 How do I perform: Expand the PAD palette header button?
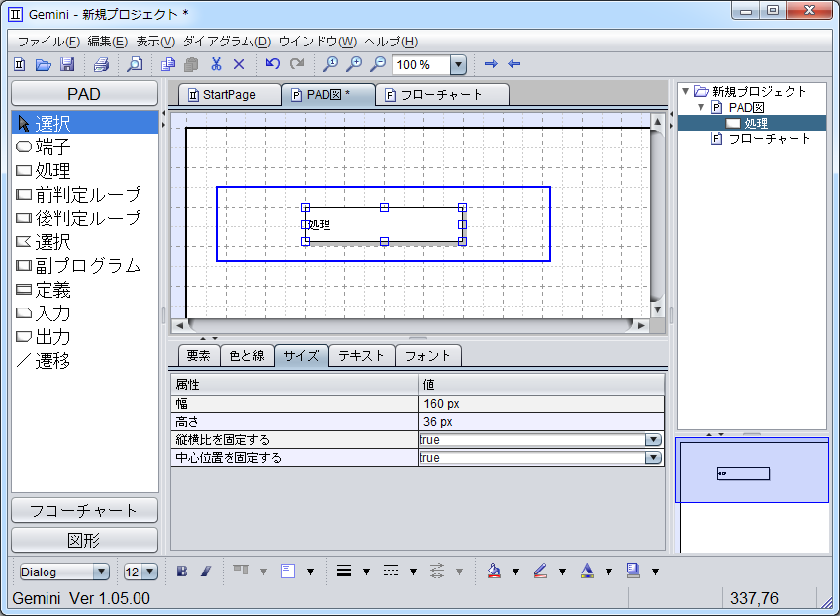pyautogui.click(x=84, y=94)
